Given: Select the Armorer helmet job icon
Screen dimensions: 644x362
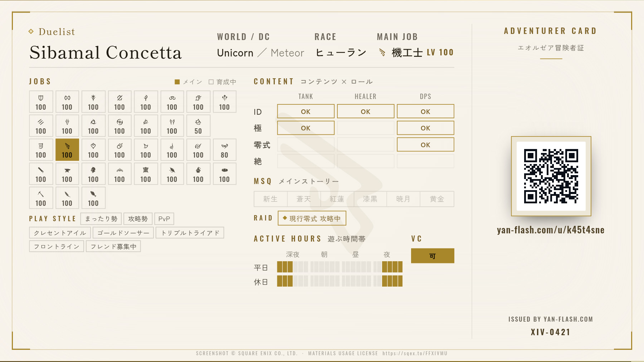Looking at the screenshot, I should (x=93, y=170).
